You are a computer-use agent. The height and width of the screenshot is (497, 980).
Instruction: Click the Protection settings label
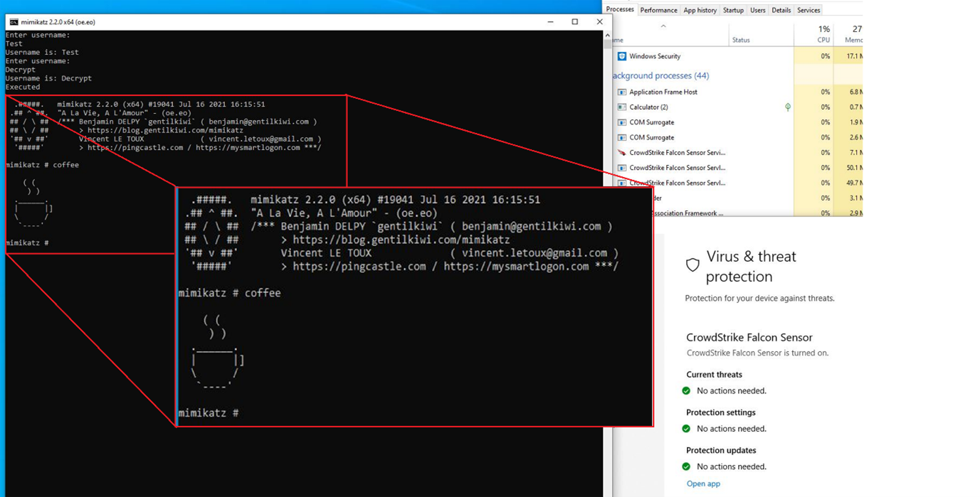[721, 412]
